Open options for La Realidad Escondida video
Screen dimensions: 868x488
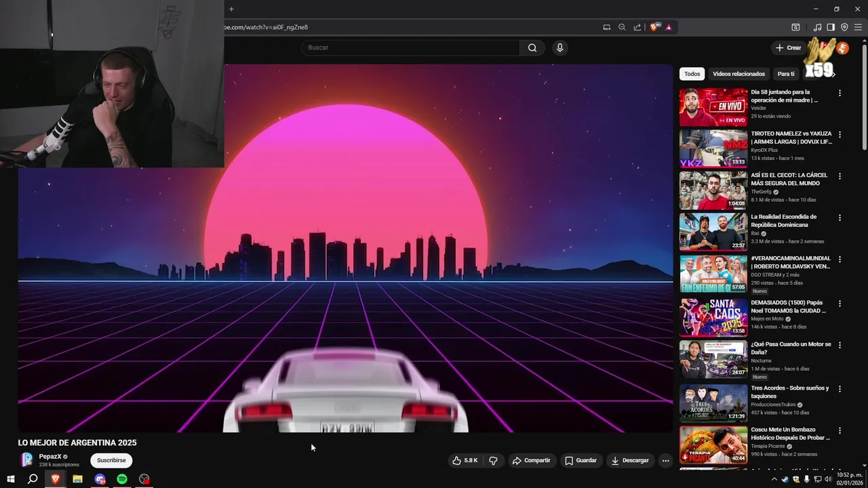pyautogui.click(x=840, y=218)
